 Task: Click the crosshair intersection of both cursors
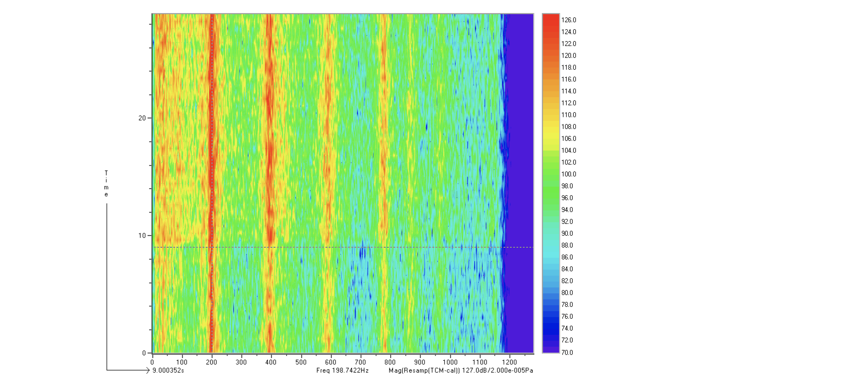point(212,247)
